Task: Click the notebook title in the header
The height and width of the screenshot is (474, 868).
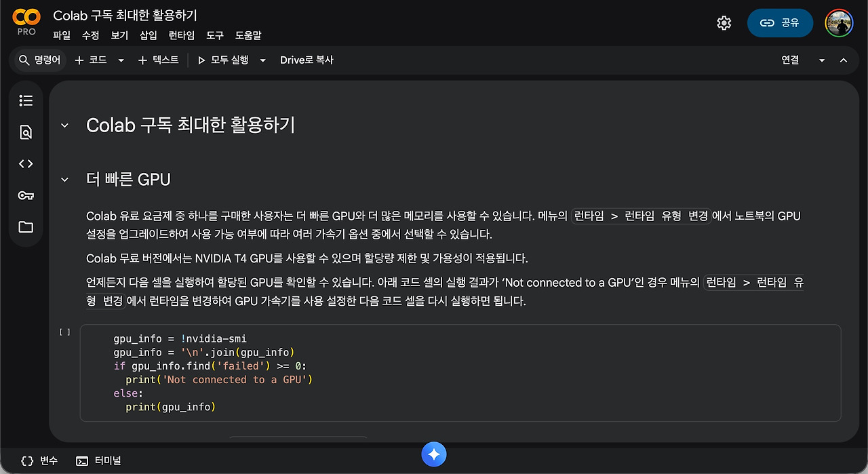Action: [125, 15]
